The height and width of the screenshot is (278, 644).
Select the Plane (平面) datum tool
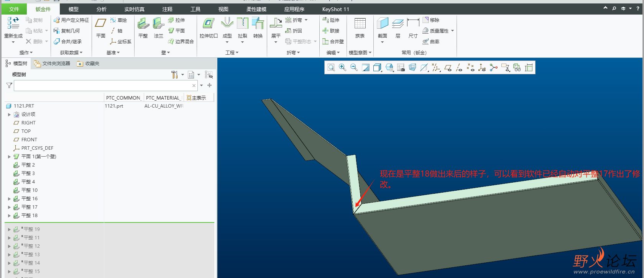pos(100,28)
